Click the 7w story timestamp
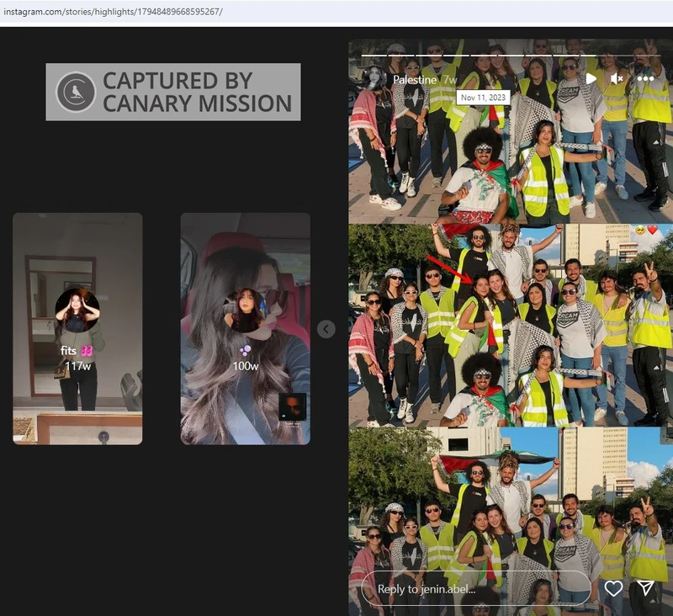This screenshot has width=673, height=616. 451,79
